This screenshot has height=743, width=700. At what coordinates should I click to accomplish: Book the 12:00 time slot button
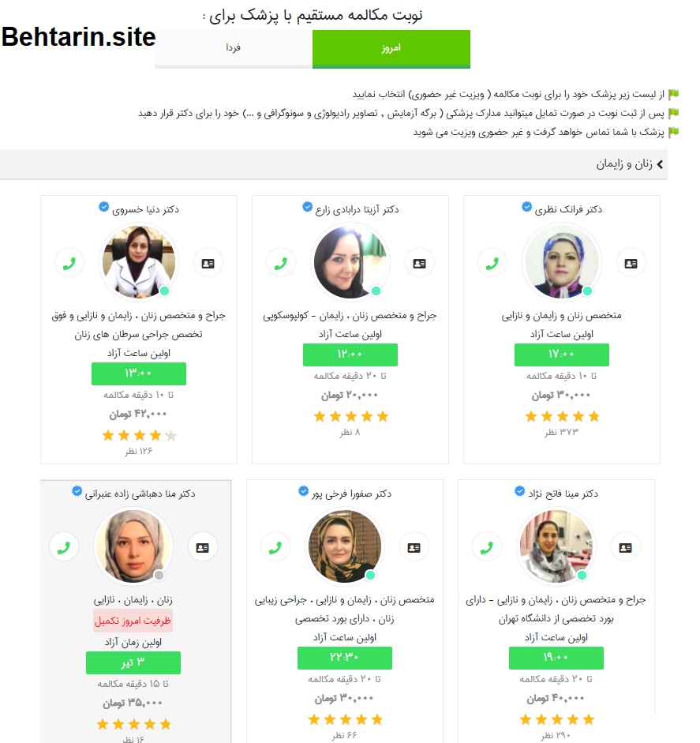350,355
